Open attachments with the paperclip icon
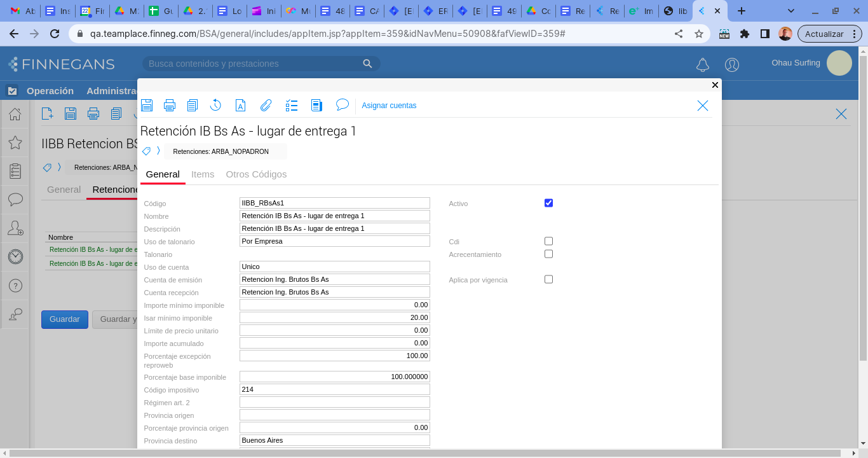Screen dimensions: 868x458 point(266,106)
